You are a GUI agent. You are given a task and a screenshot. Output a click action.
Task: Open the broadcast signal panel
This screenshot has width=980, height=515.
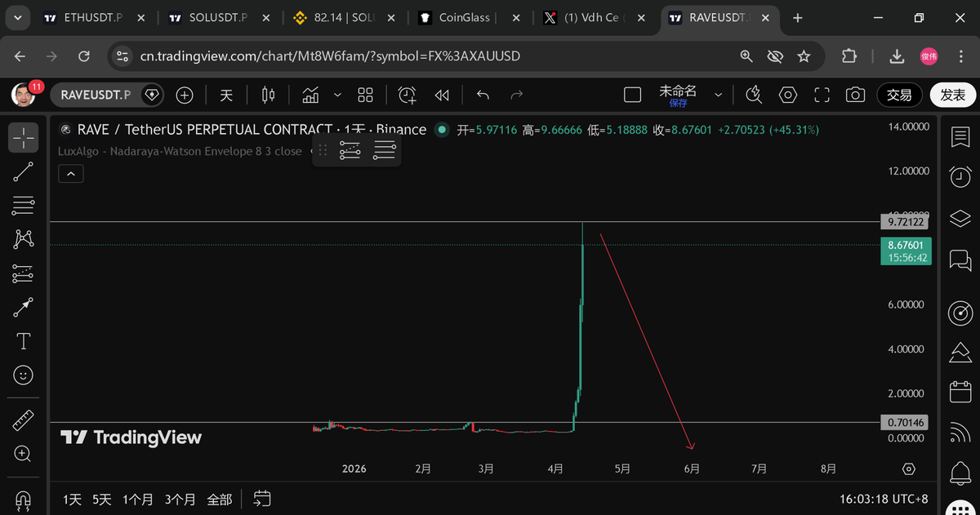[x=960, y=433]
